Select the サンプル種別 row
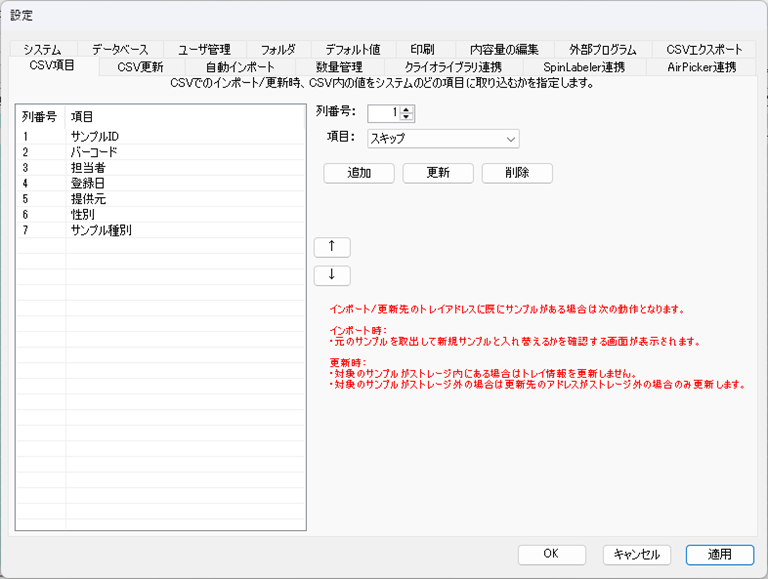This screenshot has height=579, width=768. [x=101, y=230]
